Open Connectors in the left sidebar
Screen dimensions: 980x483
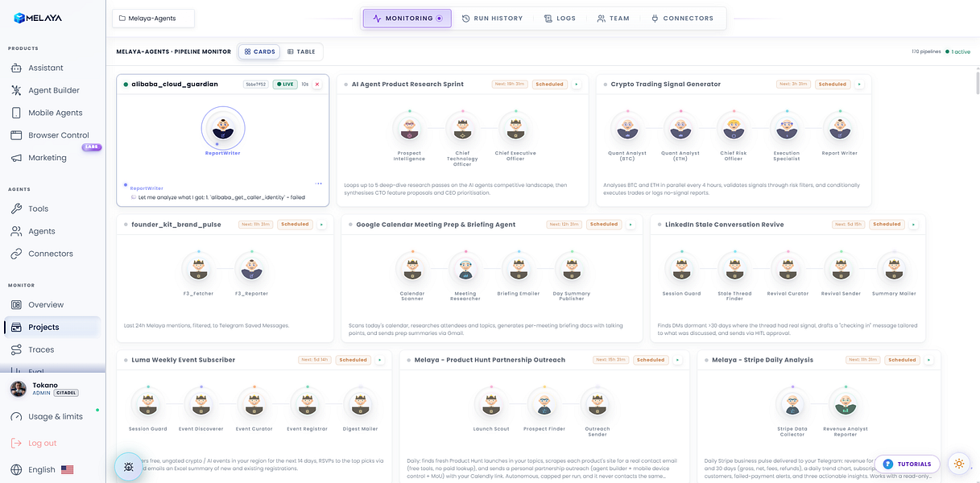click(x=52, y=254)
